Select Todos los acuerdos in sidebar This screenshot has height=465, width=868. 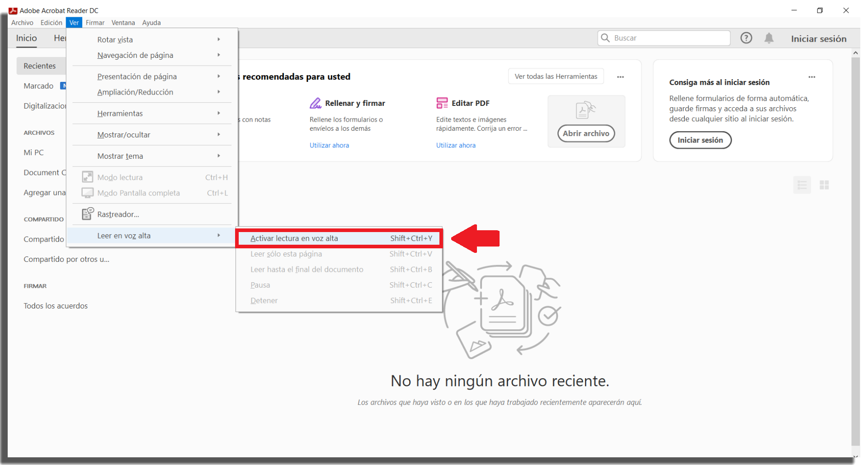click(x=56, y=306)
